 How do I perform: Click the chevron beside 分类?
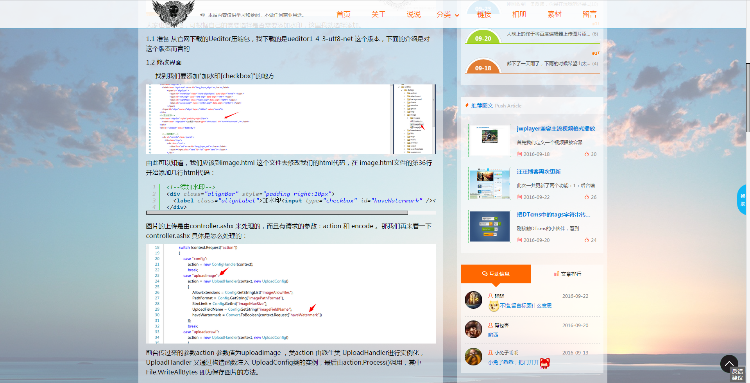point(457,15)
